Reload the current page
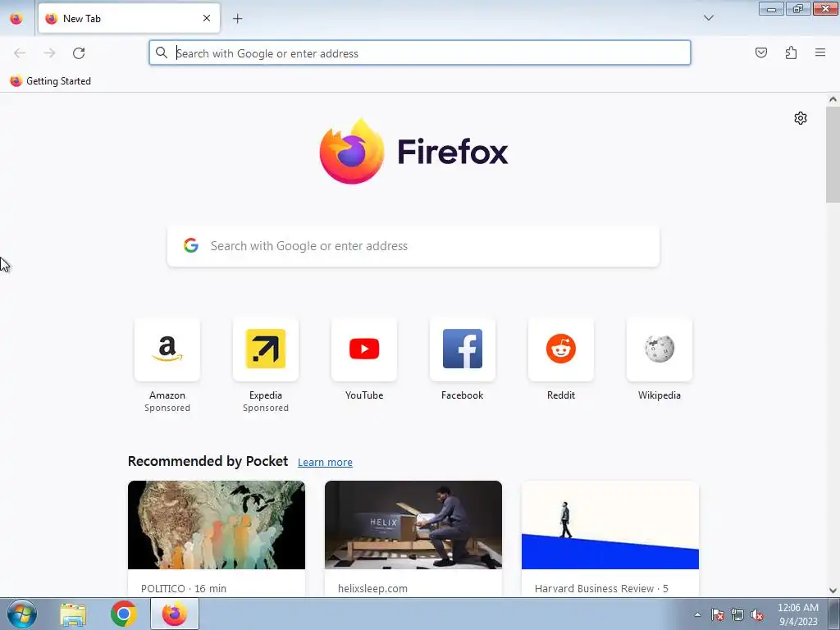840x630 pixels. tap(79, 53)
